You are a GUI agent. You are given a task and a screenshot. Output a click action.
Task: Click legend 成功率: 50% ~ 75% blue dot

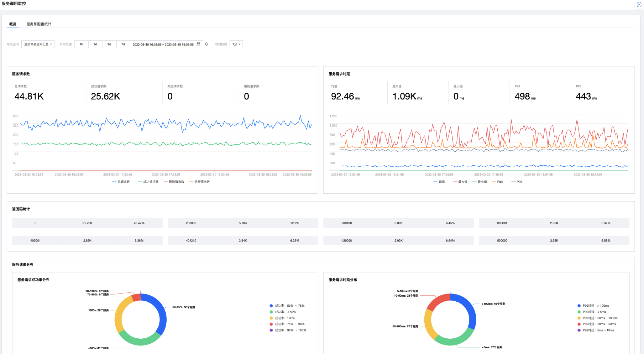click(271, 306)
